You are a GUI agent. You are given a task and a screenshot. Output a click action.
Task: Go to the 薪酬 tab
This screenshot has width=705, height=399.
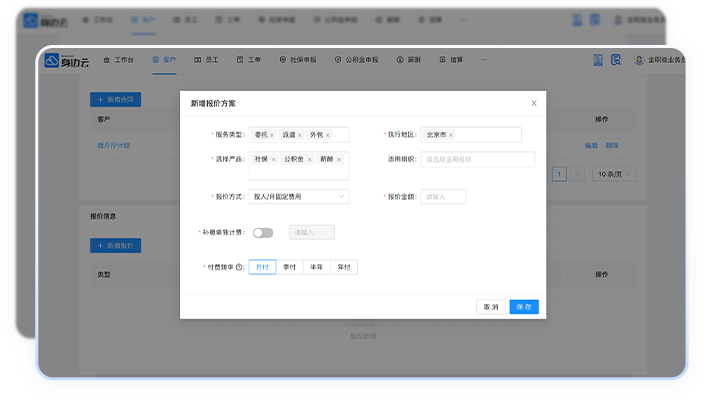(x=408, y=59)
